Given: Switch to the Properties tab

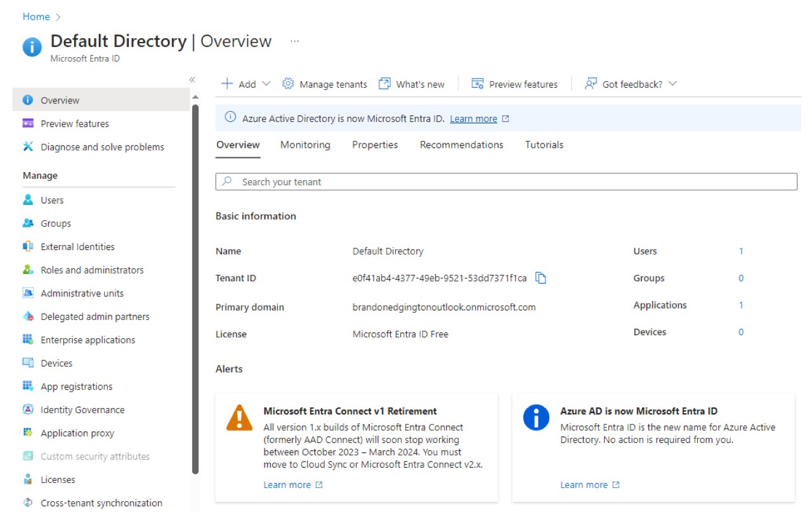Looking at the screenshot, I should click(375, 145).
